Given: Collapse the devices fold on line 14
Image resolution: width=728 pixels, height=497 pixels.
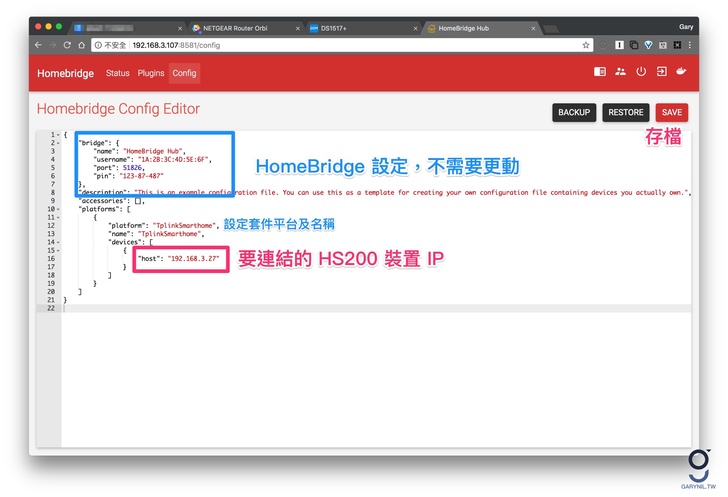Looking at the screenshot, I should pyautogui.click(x=58, y=242).
